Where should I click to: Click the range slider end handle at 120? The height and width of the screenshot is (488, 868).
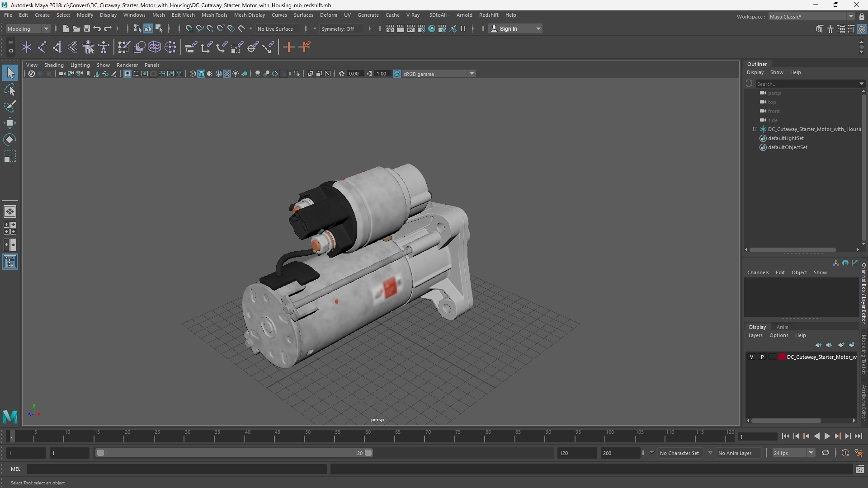[x=368, y=453]
